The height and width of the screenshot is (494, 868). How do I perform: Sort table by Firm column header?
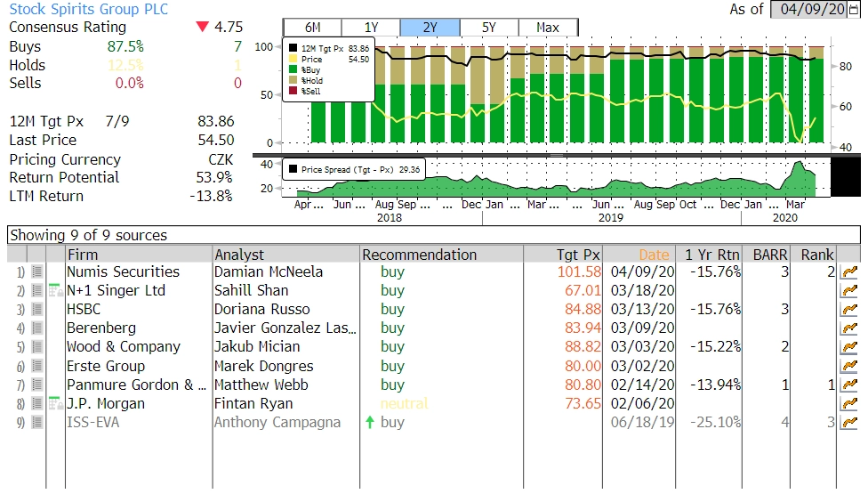pyautogui.click(x=139, y=255)
